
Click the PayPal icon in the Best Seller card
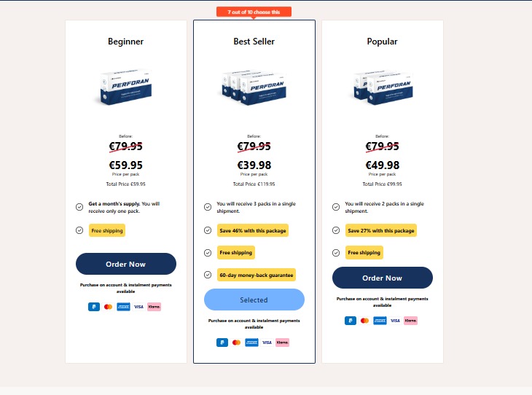coord(222,342)
